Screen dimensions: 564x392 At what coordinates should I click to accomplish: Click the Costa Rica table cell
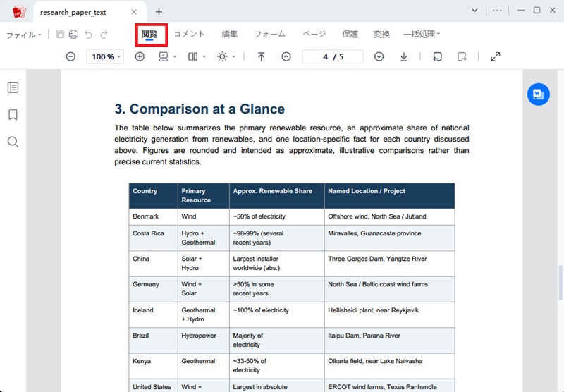point(153,238)
